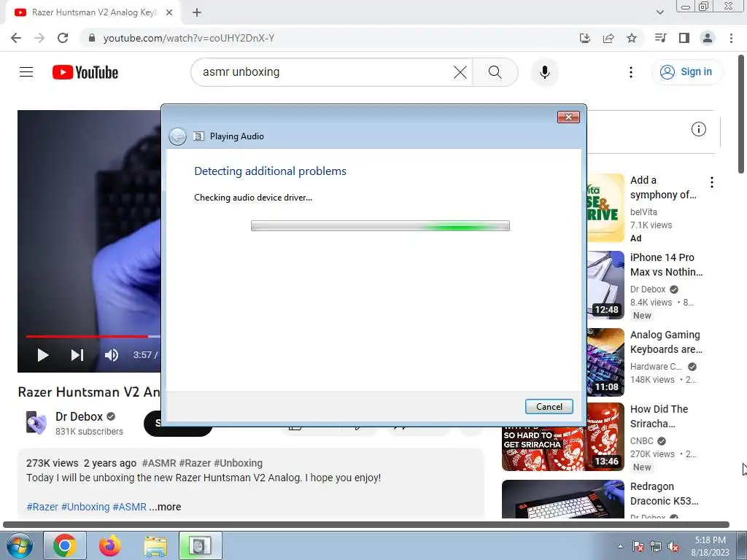Screen dimensions: 747x560
Task: Click Sign in on YouTube
Action: 687,72
